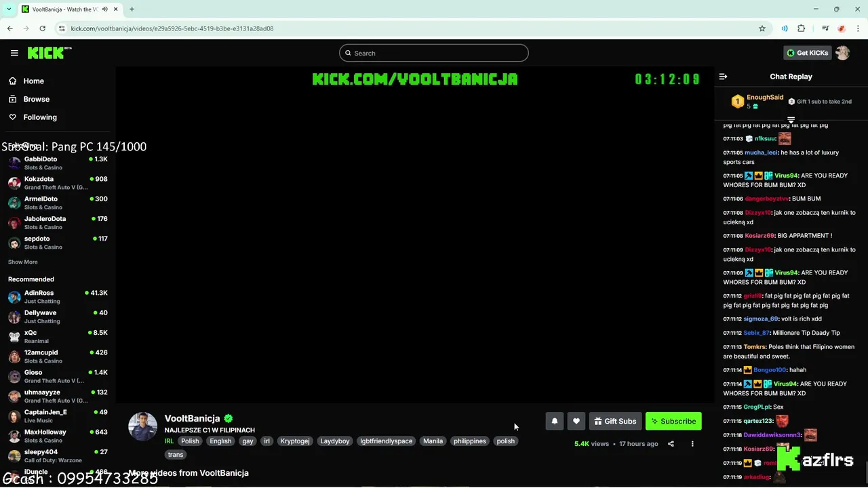Image resolution: width=868 pixels, height=488 pixels.
Task: Open Kokzdota channel
Action: (x=58, y=183)
